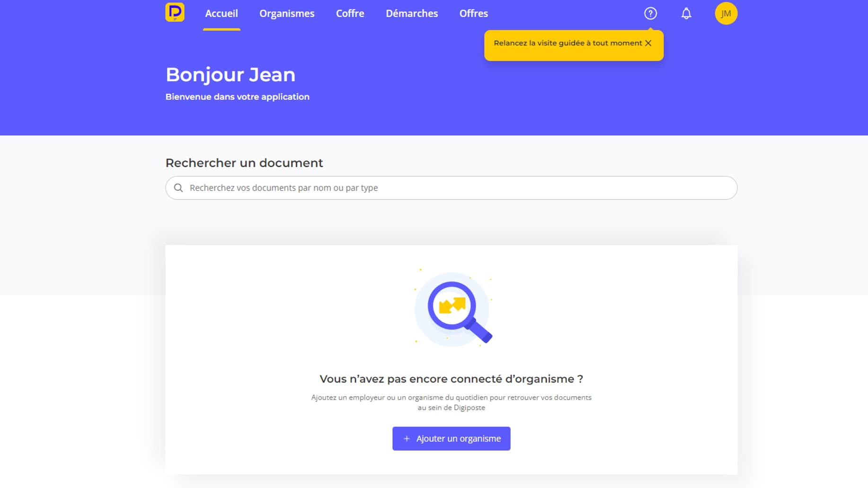Open notifications bell
This screenshot has height=488, width=868.
(686, 13)
